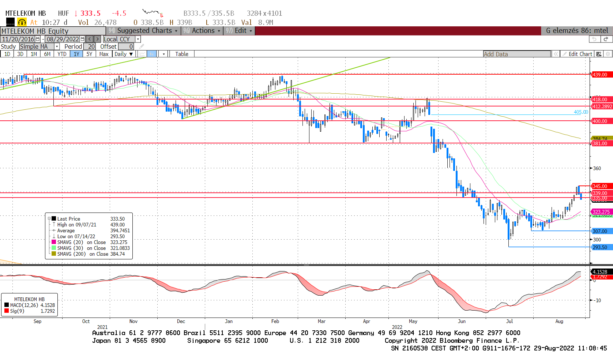Click SMAVG (30) green legend swatch
Viewport: 613px width, 364px height.
tap(54, 248)
